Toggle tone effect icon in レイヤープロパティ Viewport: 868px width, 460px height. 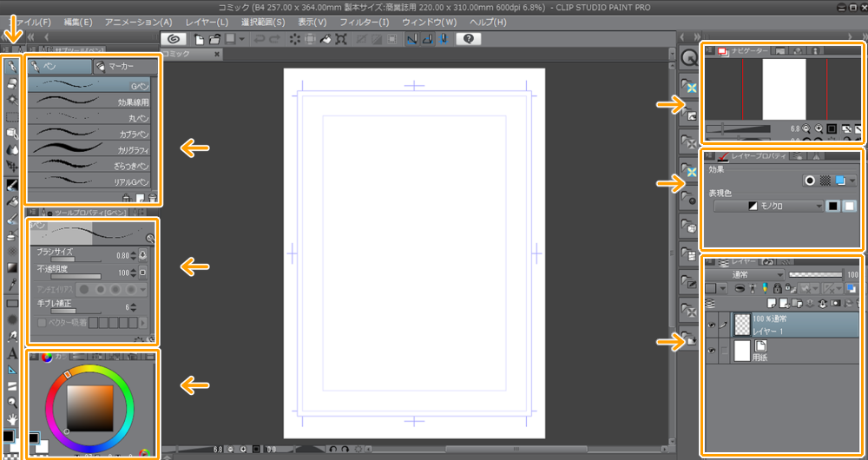[x=825, y=181]
